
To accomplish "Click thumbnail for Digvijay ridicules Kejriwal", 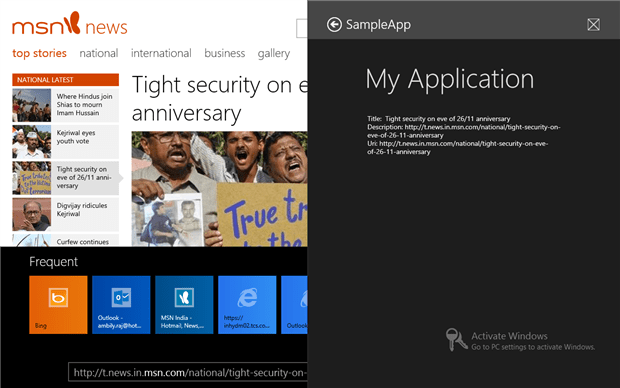I will pos(32,214).
